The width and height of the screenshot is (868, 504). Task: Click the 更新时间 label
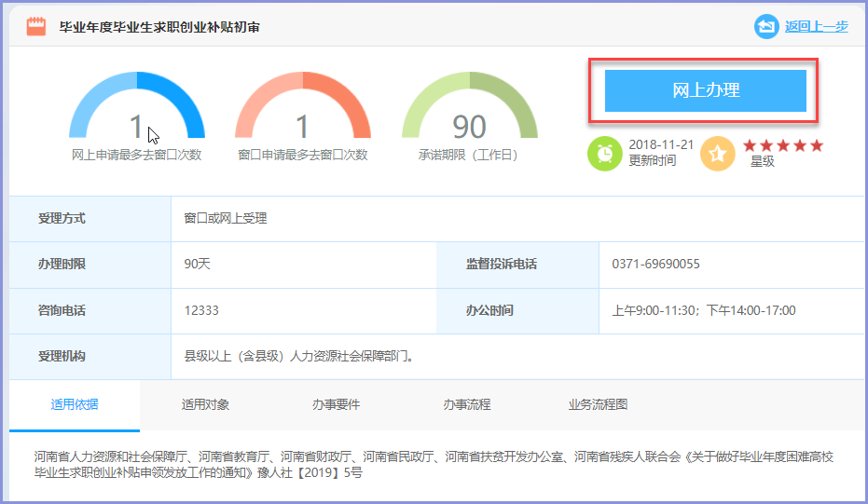(x=652, y=161)
